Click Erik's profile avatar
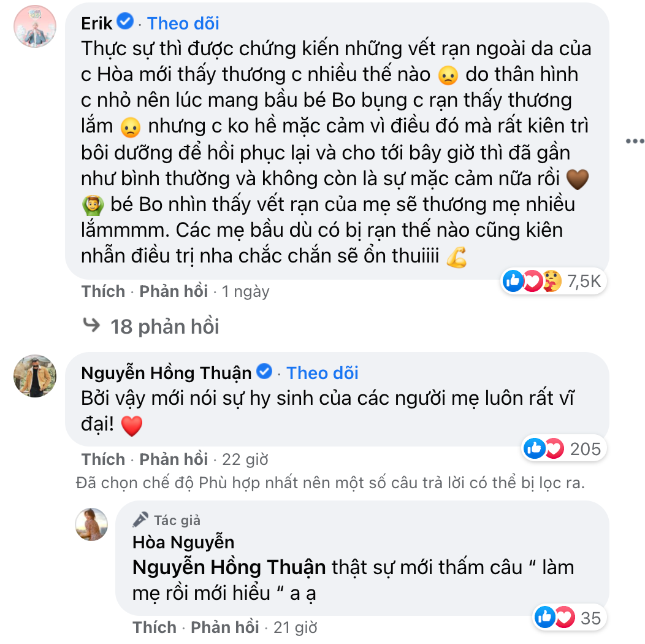 point(34,27)
